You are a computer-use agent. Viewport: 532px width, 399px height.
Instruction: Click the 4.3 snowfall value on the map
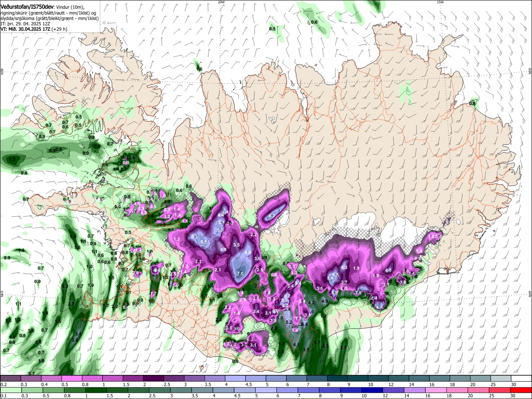coord(344,268)
